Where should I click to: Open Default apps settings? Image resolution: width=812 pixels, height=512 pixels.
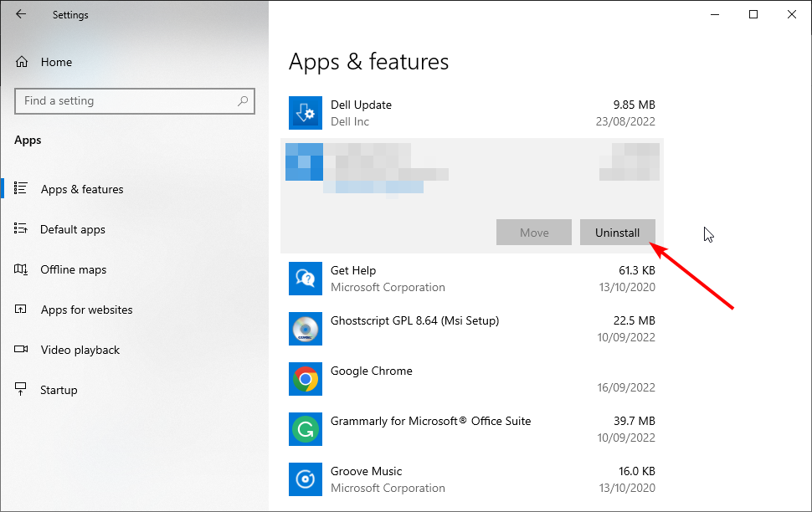coord(72,229)
